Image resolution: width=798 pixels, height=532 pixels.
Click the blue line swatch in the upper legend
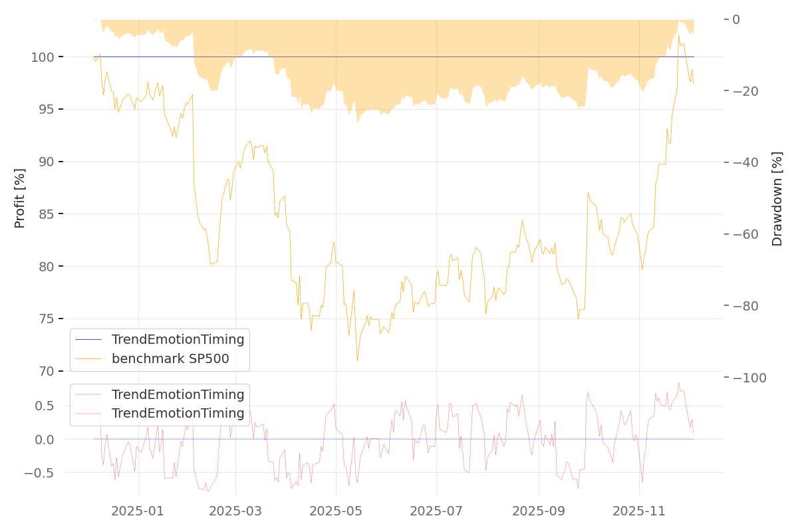[88, 340]
